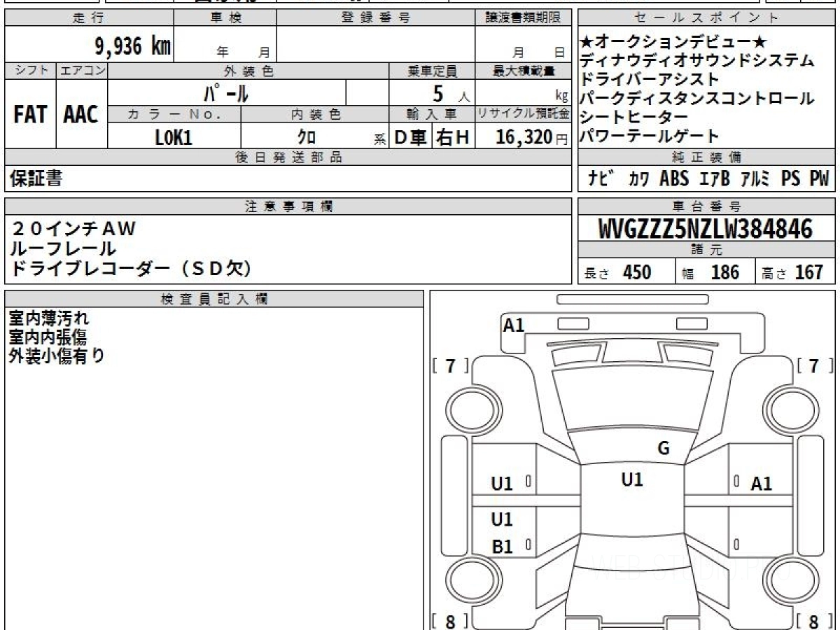The height and width of the screenshot is (630, 840).
Task: Click the クロ interior color value
Action: pos(307,138)
